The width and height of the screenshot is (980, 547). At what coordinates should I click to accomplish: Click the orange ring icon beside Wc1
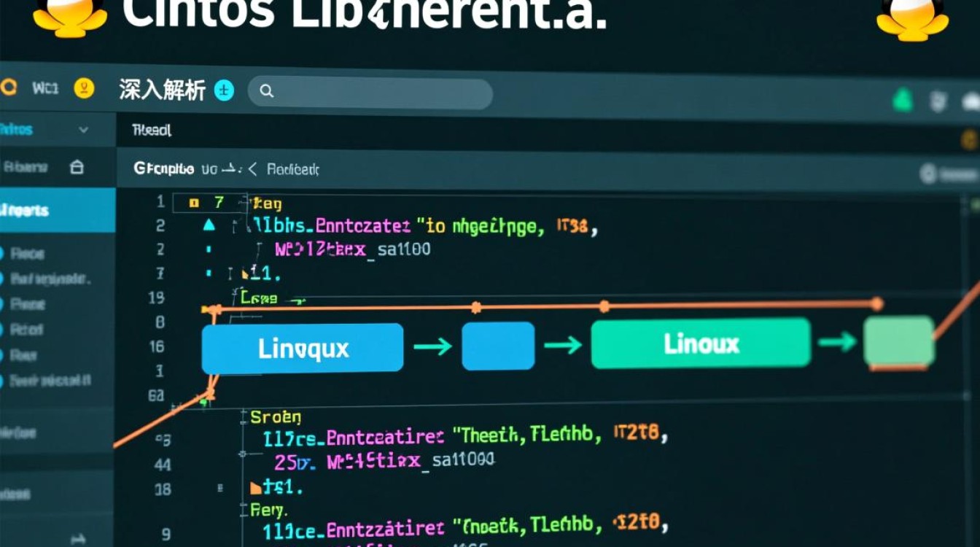pos(8,88)
